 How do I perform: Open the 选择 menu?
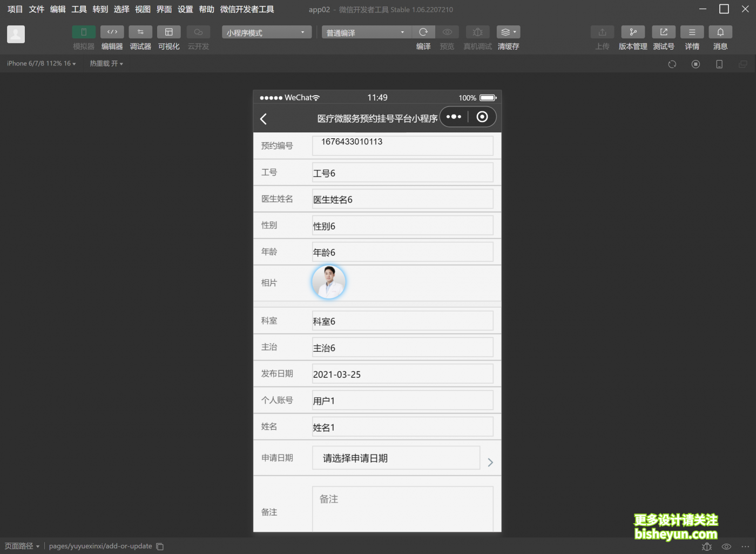pyautogui.click(x=122, y=9)
